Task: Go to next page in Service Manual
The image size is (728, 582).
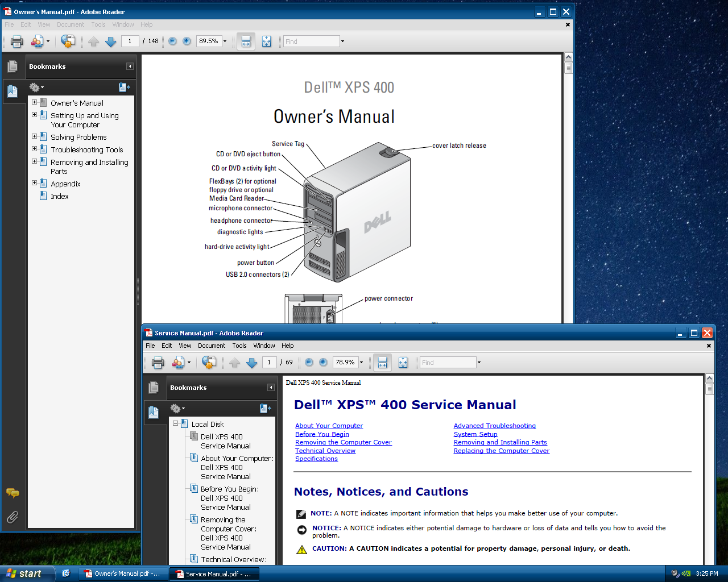Action: [x=252, y=362]
